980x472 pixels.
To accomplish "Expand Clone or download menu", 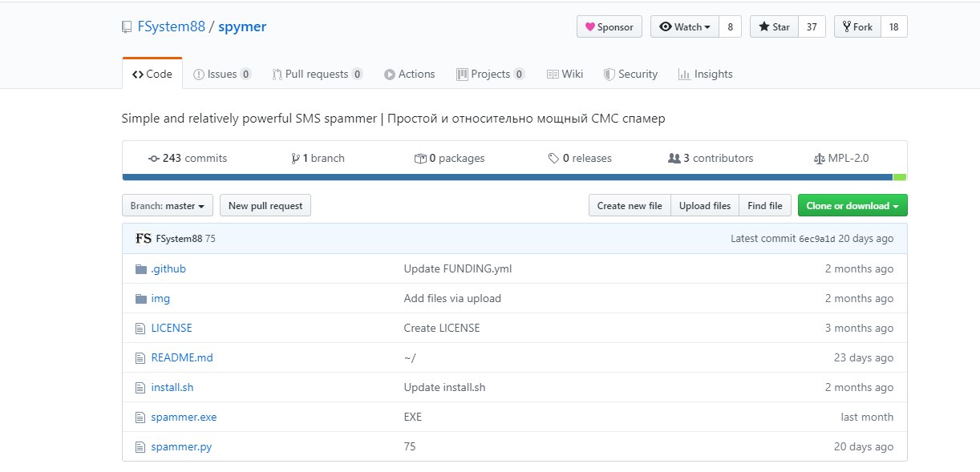I will [x=852, y=206].
